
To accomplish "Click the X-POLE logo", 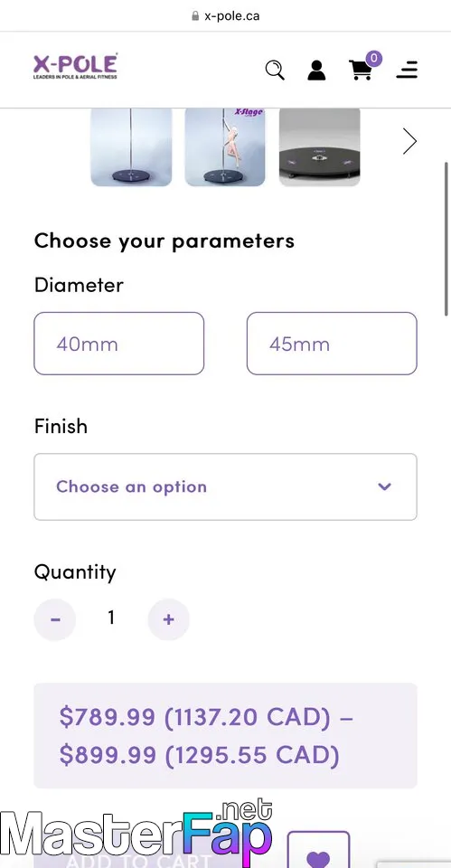I will coord(75,66).
